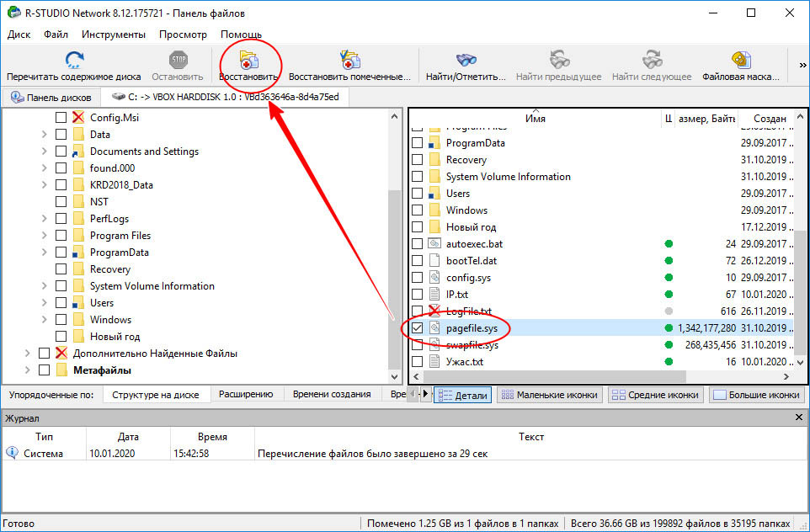Mark the Метафайлы checkbox

click(45, 370)
